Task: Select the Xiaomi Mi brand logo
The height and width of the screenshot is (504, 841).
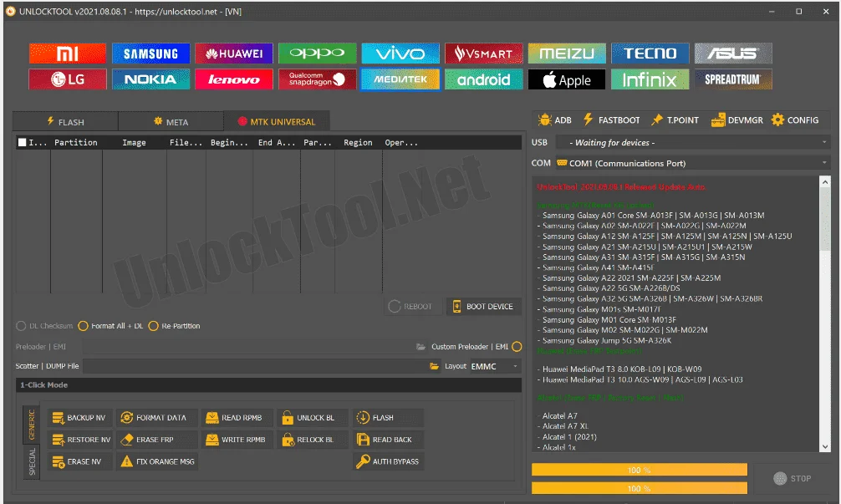Action: (68, 53)
